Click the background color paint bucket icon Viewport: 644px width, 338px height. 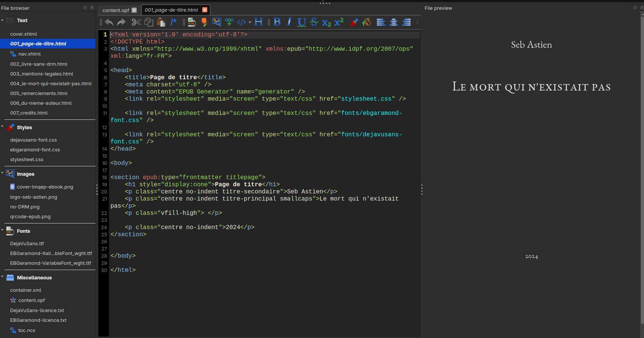(x=366, y=22)
